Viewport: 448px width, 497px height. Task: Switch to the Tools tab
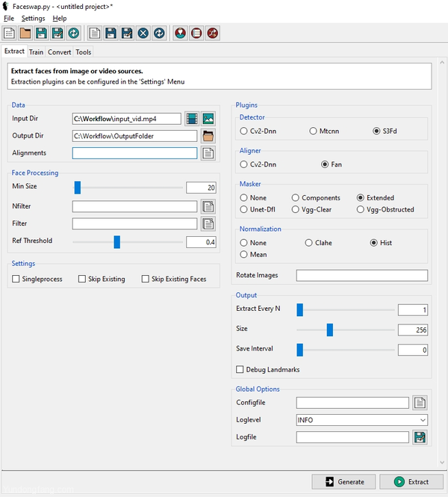[84, 52]
